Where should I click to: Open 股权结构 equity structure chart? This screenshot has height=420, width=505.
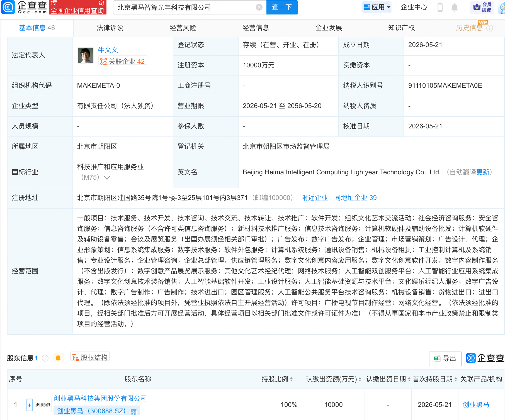coord(90,357)
